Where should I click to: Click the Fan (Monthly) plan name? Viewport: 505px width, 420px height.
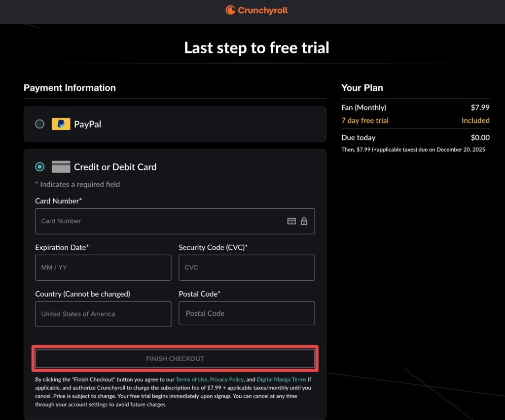[x=364, y=107]
